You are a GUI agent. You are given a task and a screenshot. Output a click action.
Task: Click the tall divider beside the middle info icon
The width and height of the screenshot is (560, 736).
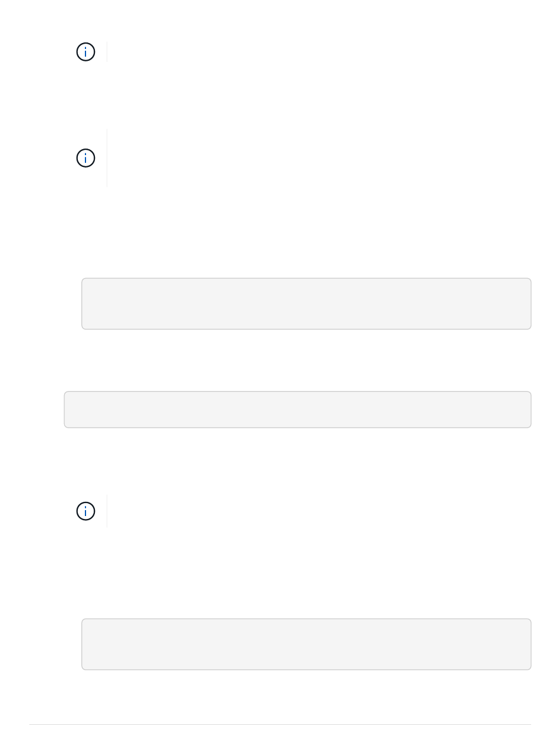(107, 158)
